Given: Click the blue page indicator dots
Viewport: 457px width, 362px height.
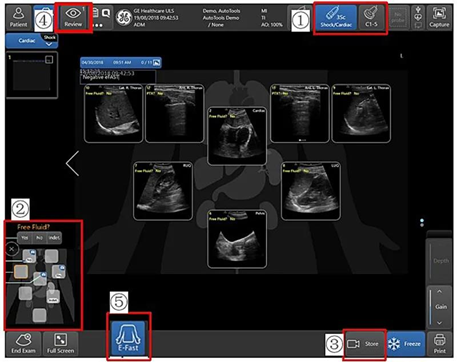Looking at the screenshot, I should pos(422,223).
